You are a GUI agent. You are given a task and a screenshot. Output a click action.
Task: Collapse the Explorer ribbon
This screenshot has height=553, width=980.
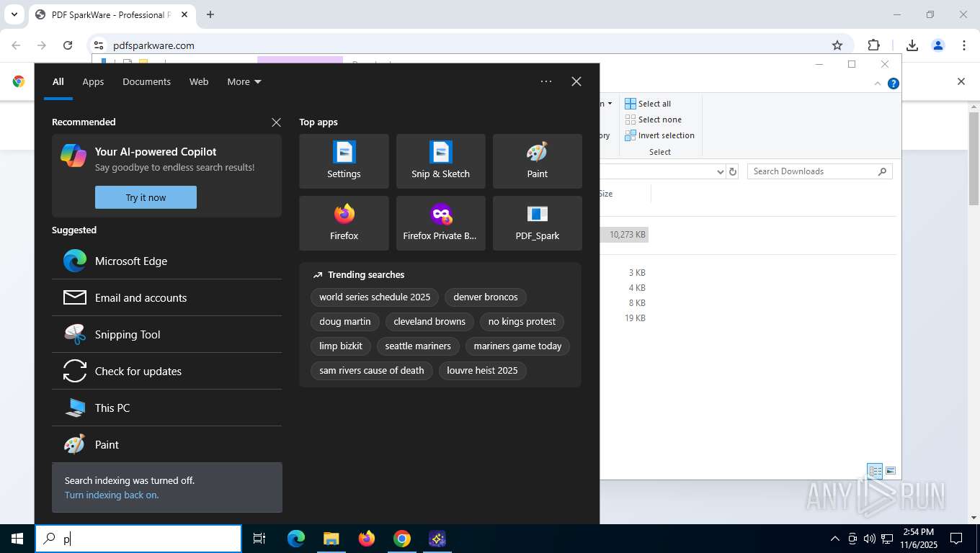tap(878, 84)
